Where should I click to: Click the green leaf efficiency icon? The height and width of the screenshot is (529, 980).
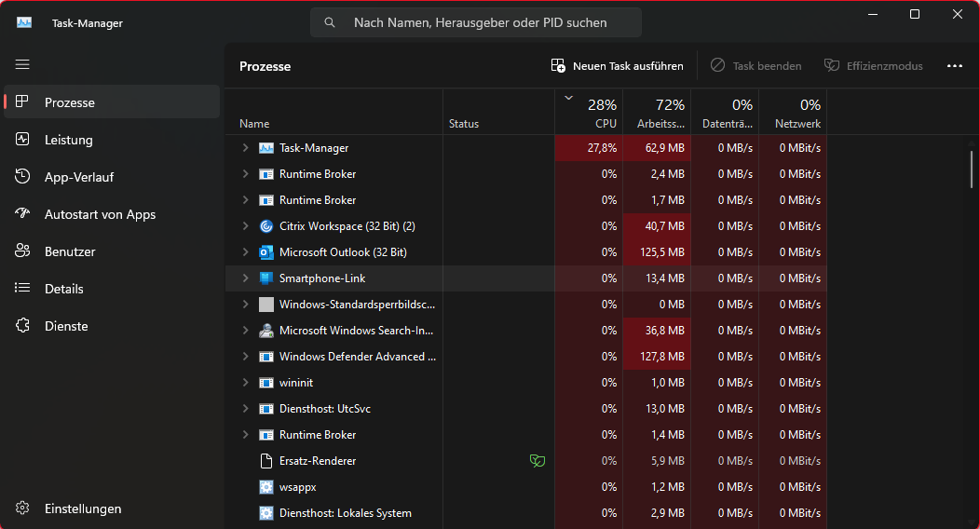(537, 461)
